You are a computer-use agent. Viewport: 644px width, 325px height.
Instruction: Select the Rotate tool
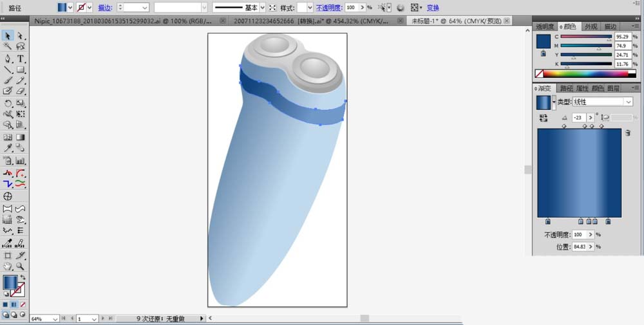point(8,104)
